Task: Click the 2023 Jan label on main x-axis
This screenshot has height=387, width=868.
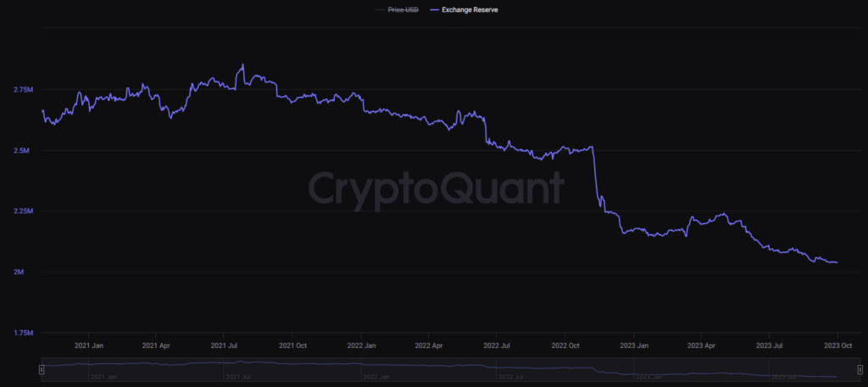Action: [634, 345]
